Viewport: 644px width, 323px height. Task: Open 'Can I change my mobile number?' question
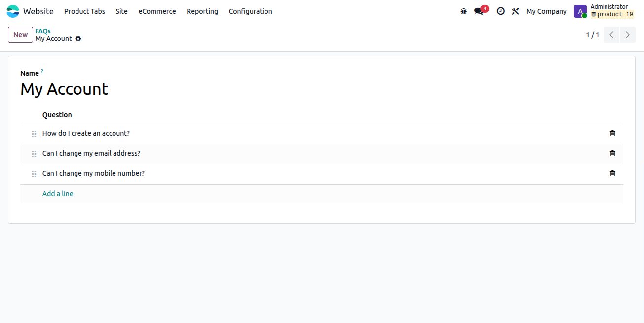[x=93, y=173]
